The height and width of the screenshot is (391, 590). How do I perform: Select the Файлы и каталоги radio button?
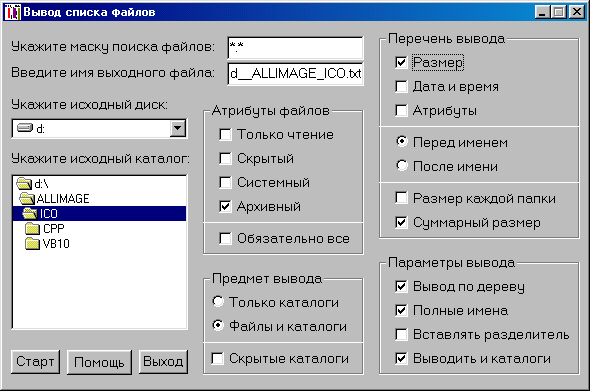pos(218,326)
